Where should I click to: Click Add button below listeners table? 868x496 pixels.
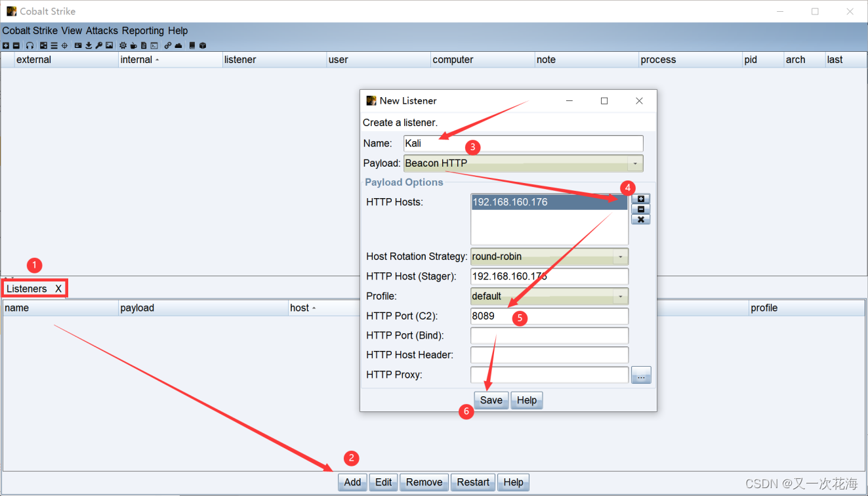353,482
